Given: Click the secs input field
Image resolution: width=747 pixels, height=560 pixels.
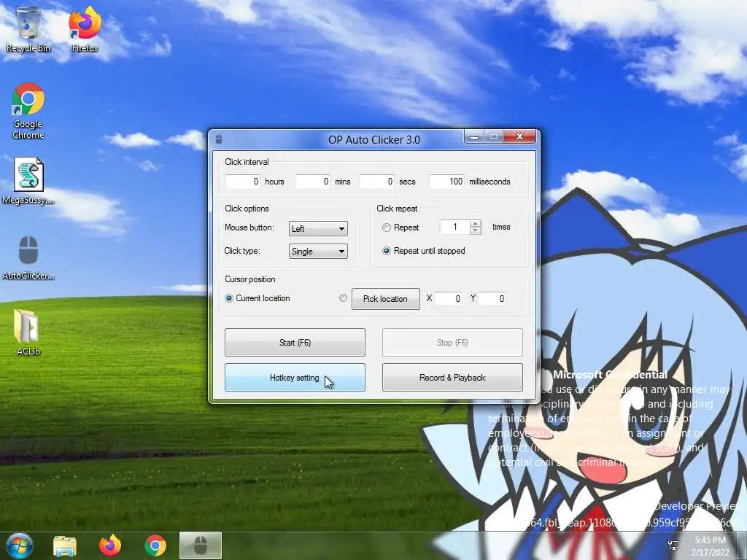Looking at the screenshot, I should [x=376, y=182].
